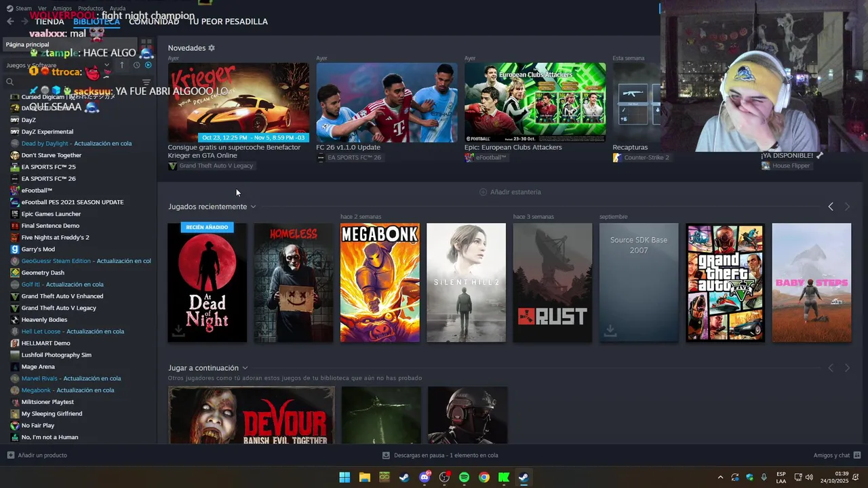Select Dead by Daylight in game list
The image size is (868, 488).
tap(78, 144)
